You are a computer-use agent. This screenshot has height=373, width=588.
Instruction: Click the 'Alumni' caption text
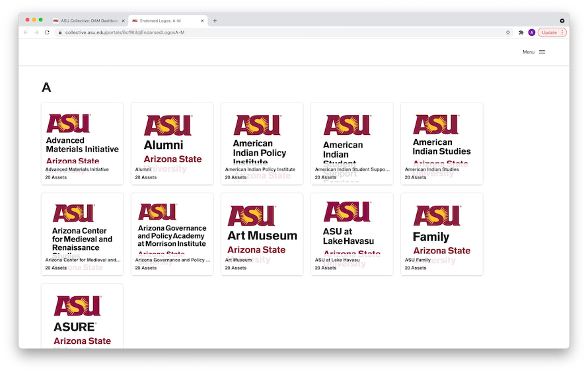143,169
